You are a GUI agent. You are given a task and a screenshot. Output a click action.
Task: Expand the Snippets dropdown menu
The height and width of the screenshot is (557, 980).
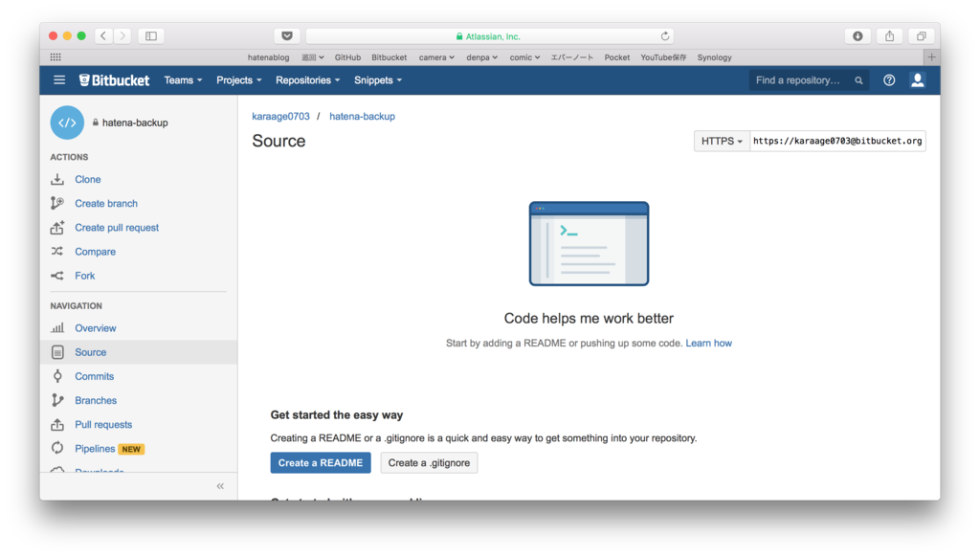pos(378,80)
